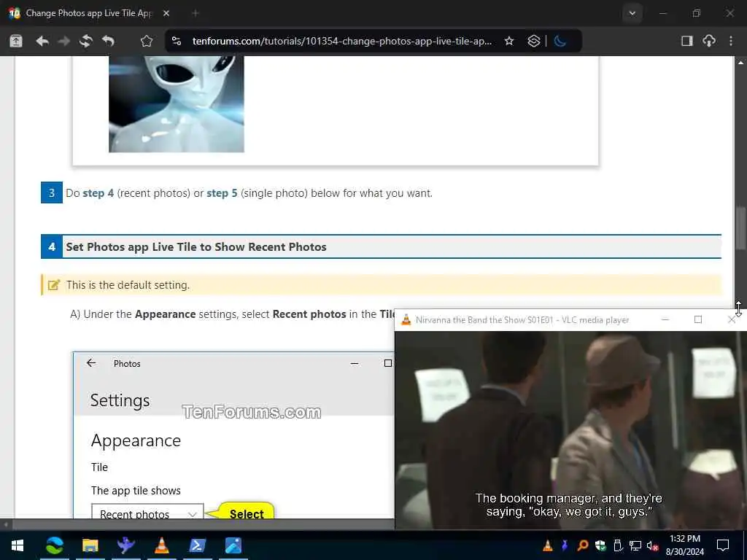The height and width of the screenshot is (560, 747).
Task: Maximize the VLC media player window
Action: point(698,319)
